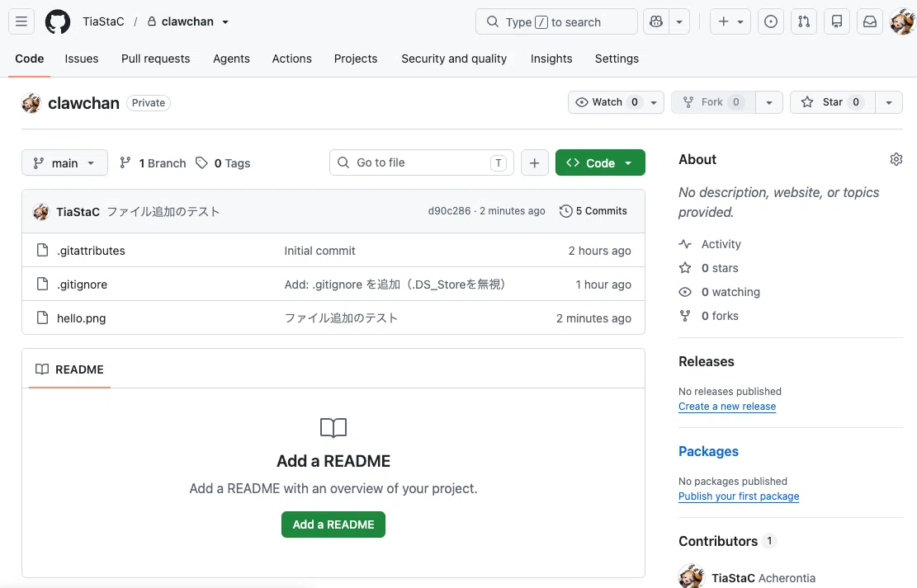The image size is (917, 588).
Task: Open the repository Settings tab
Action: [x=617, y=59]
